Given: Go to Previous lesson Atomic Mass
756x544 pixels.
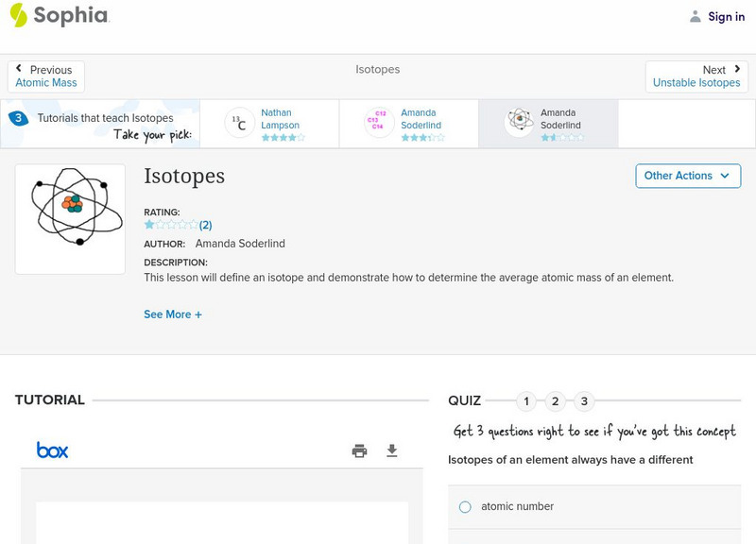Looking at the screenshot, I should (x=46, y=76).
